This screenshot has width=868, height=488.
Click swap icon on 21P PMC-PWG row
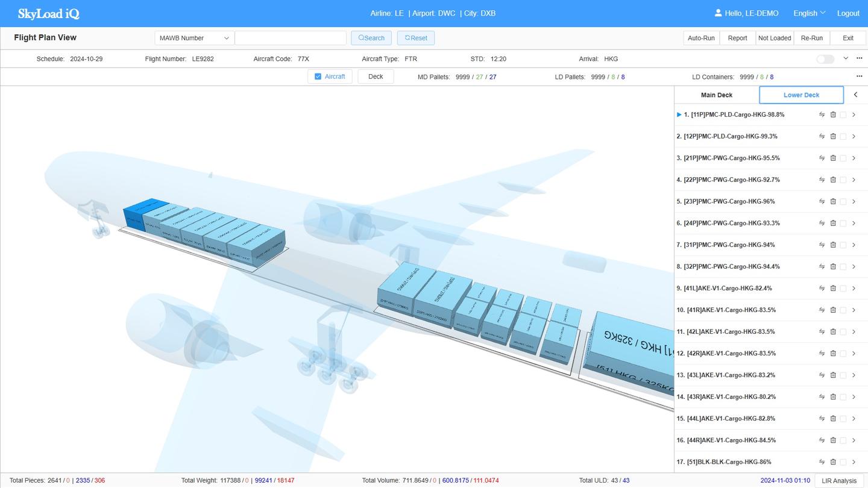click(x=822, y=158)
